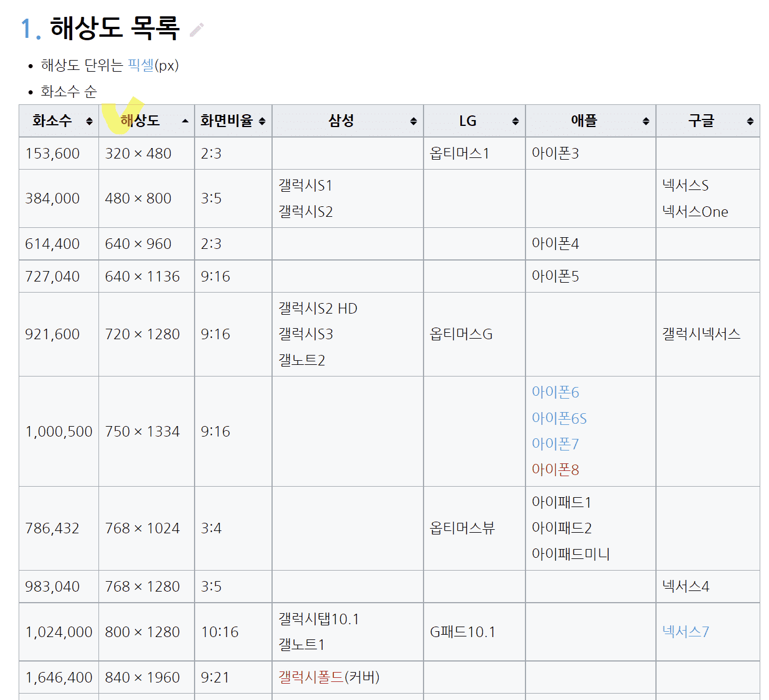
Task: Click the 넥서스S text
Action: (686, 185)
